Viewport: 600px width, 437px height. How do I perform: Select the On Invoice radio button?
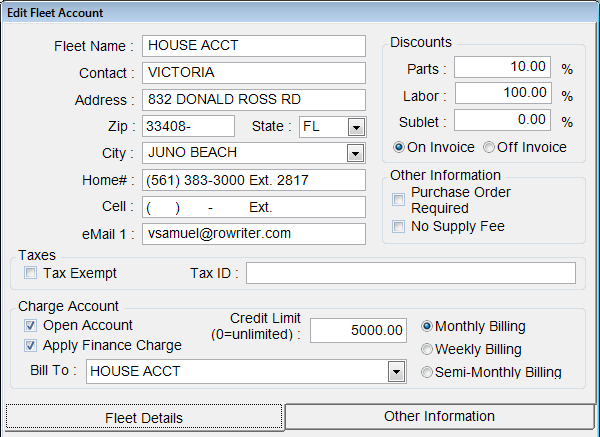click(399, 147)
